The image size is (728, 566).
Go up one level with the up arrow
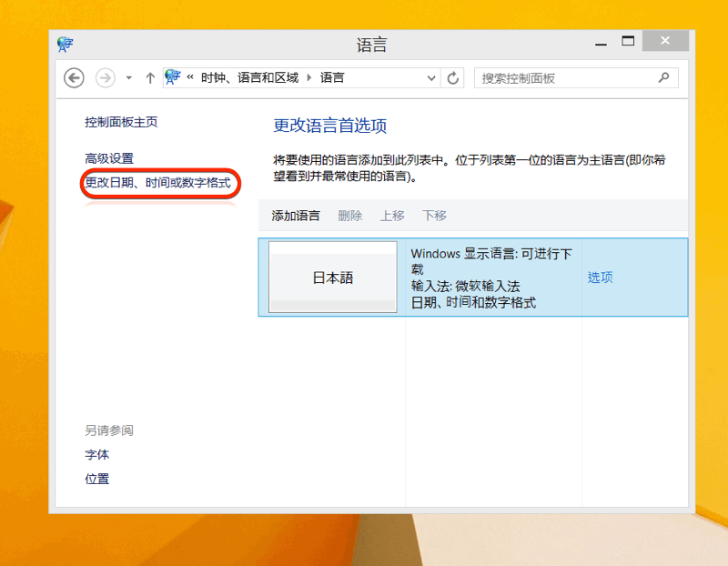click(150, 78)
